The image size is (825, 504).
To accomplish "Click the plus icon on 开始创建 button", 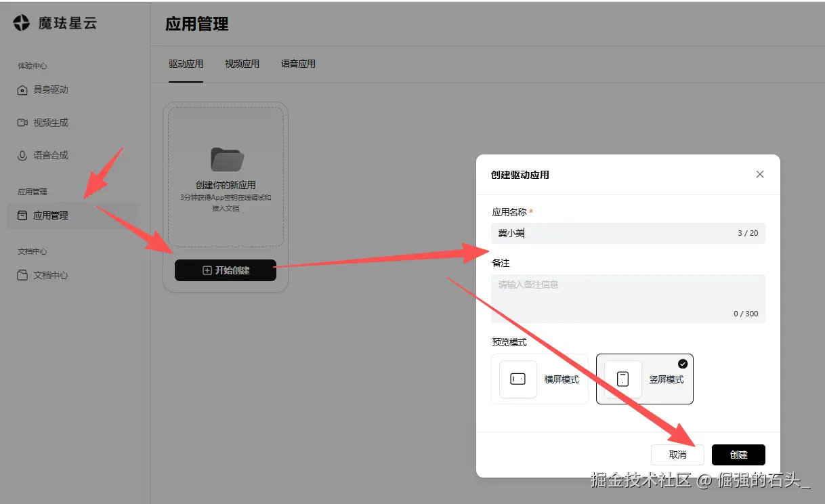I will pyautogui.click(x=207, y=270).
